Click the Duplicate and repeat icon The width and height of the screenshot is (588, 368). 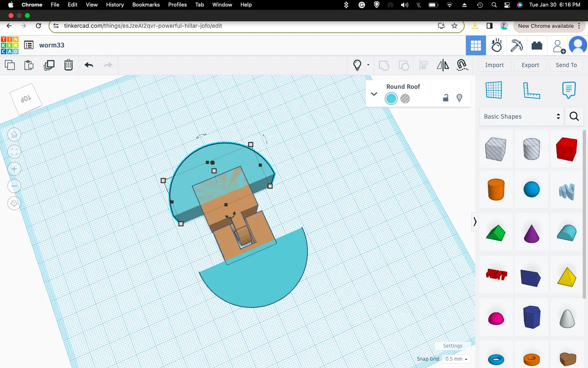[x=49, y=65]
